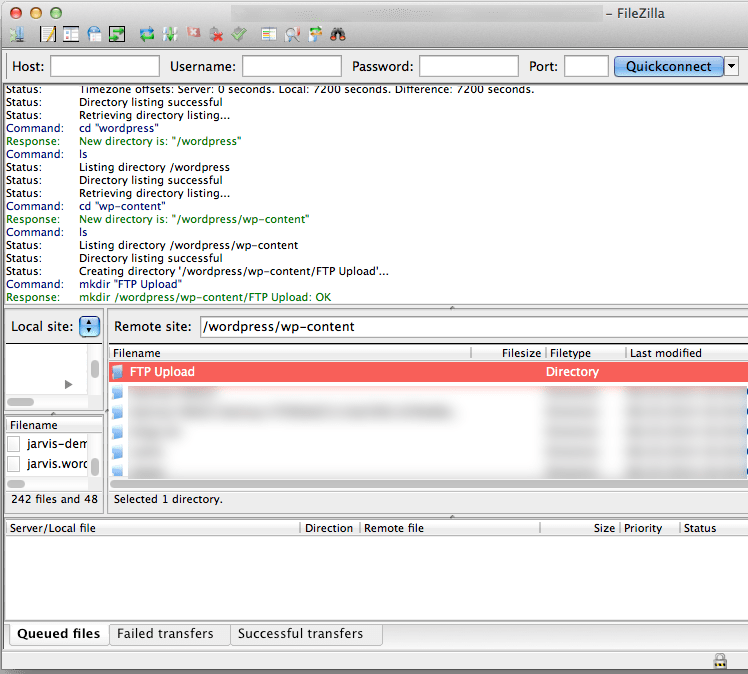This screenshot has width=748, height=674.
Task: Click the local file list vertical scrollbar thumb
Action: click(95, 467)
